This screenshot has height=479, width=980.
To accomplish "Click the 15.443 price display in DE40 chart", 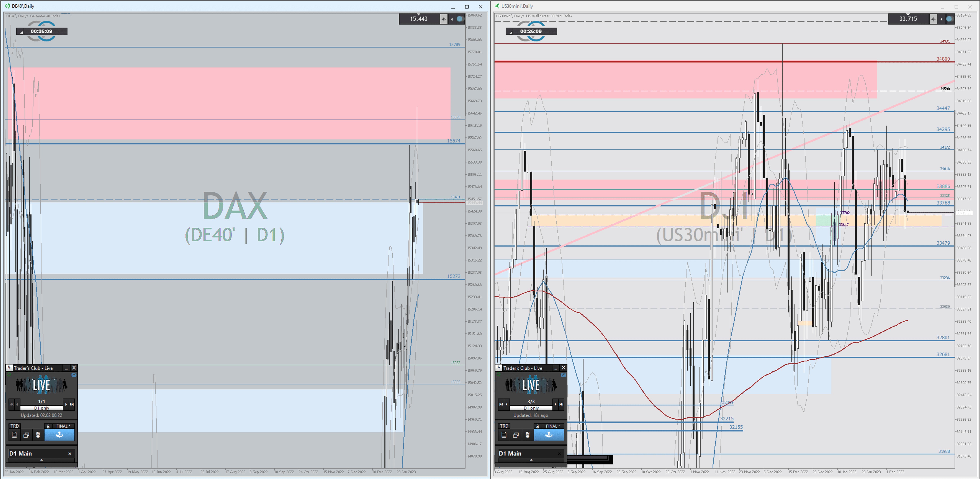I will point(419,19).
